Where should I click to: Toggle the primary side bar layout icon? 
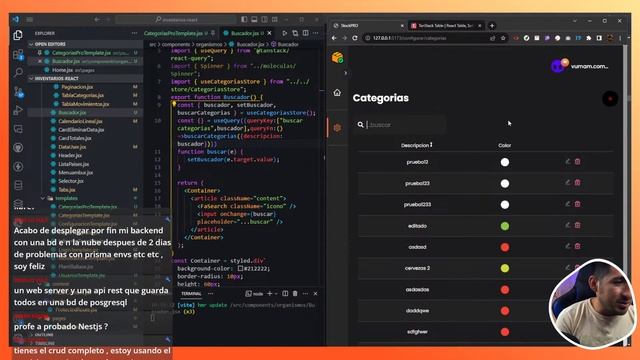click(x=244, y=19)
